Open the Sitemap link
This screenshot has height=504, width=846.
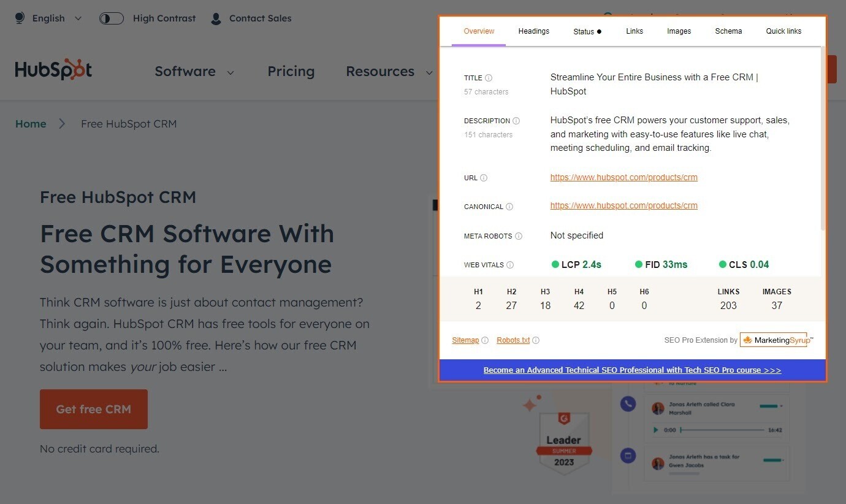tap(465, 340)
